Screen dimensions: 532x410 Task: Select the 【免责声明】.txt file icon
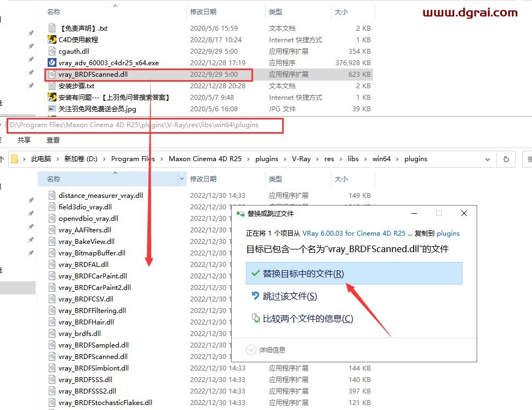(x=52, y=28)
